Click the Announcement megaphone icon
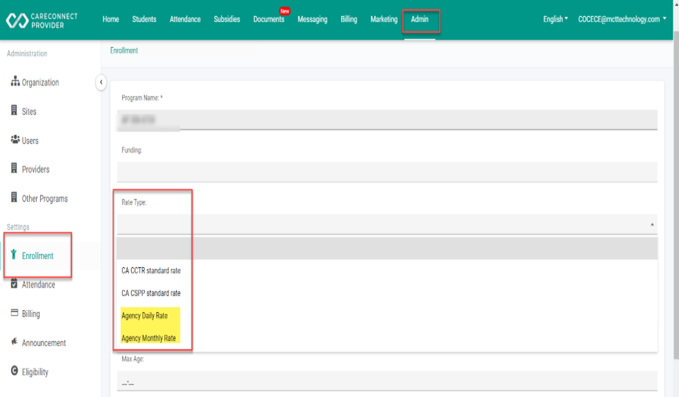The height and width of the screenshot is (397, 679). click(14, 342)
